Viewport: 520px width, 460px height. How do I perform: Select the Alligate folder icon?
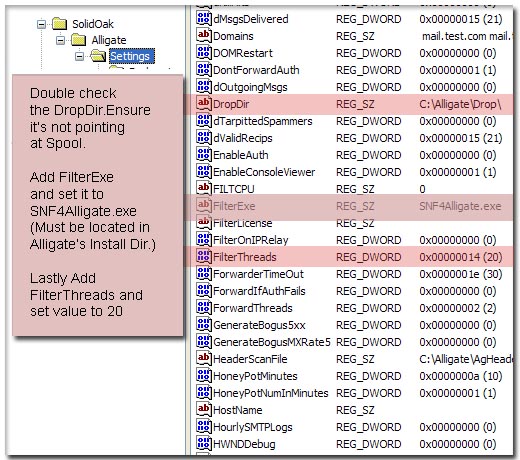point(79,40)
